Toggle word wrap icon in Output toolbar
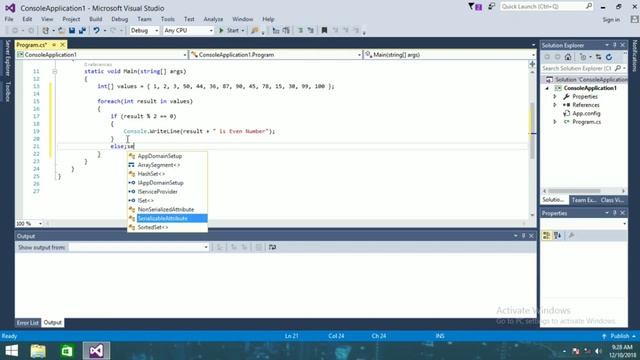Screen dimensions: 640x360 click(x=272, y=247)
